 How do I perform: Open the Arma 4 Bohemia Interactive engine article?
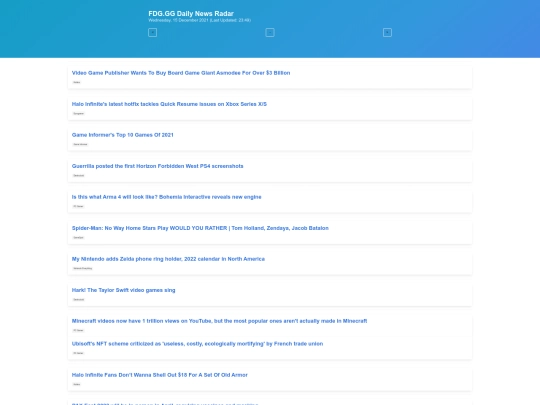point(166,197)
